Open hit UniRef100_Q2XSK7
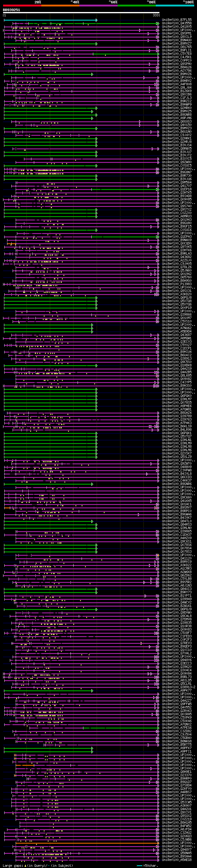This screenshot has height=868, width=197. click(177, 453)
